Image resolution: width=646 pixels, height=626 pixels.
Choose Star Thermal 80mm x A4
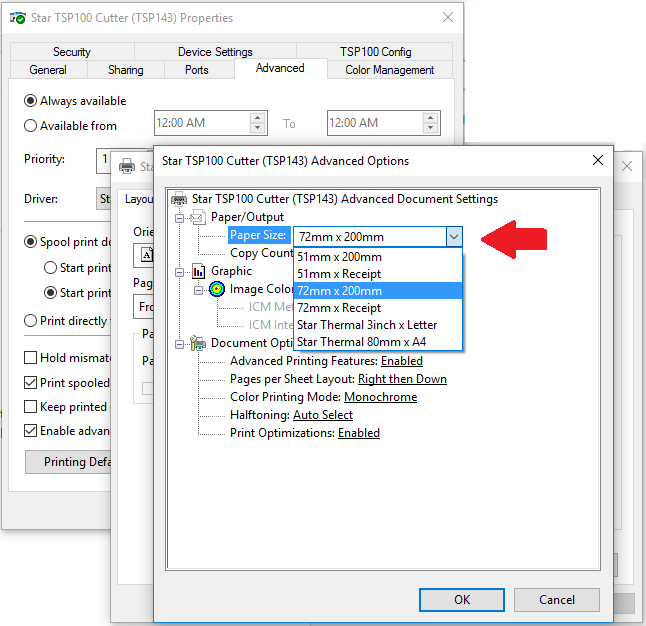click(378, 342)
